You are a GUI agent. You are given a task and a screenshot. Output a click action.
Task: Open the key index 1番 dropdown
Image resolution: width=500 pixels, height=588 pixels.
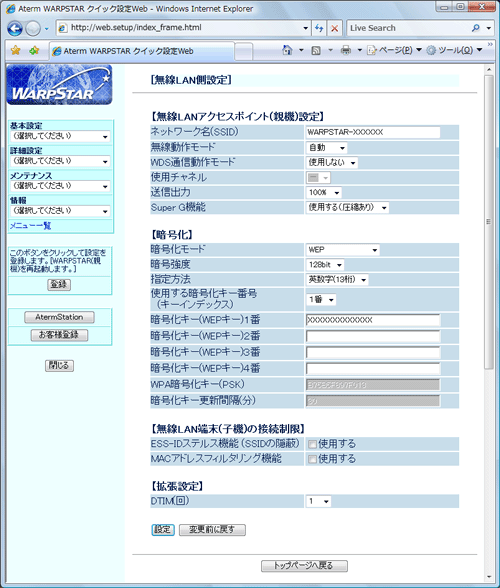click(x=321, y=300)
